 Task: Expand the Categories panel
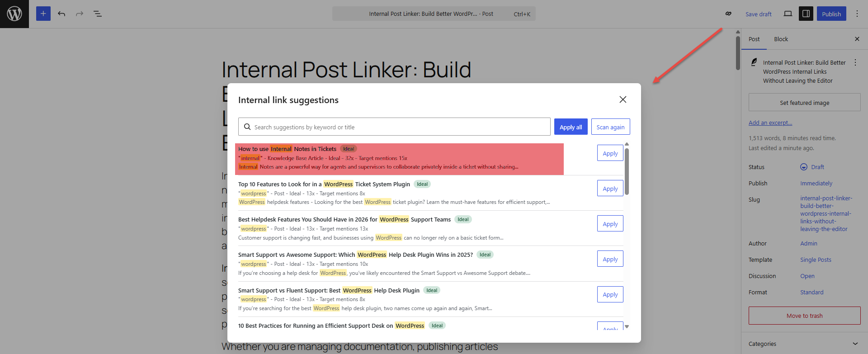tap(805, 344)
